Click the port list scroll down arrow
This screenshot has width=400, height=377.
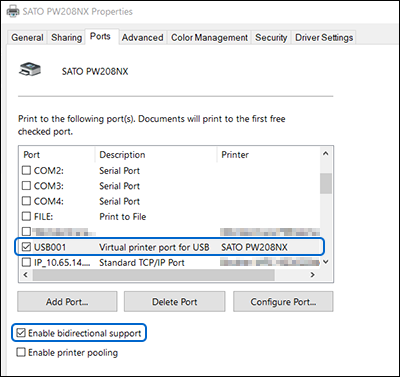click(x=326, y=262)
